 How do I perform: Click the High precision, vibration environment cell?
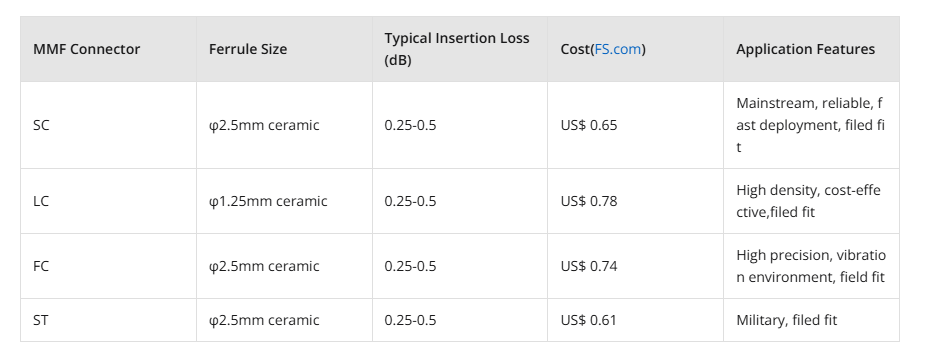(811, 266)
